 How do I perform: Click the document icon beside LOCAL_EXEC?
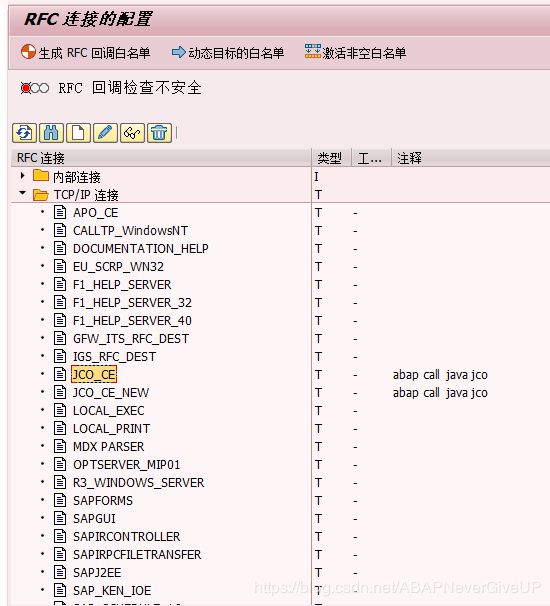[x=60, y=410]
